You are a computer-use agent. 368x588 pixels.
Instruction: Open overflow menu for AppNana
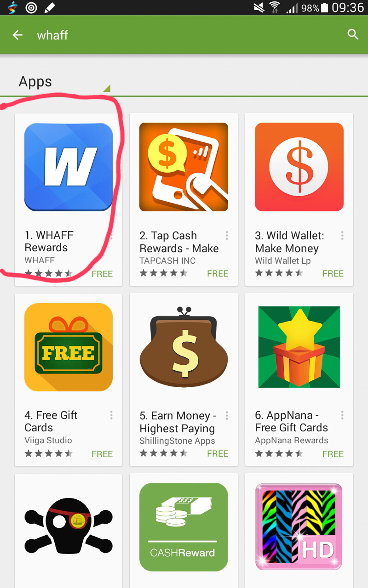(342, 415)
